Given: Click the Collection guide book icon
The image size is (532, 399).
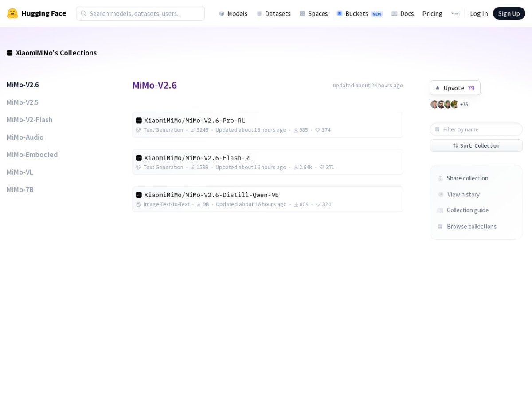Looking at the screenshot, I should (440, 210).
